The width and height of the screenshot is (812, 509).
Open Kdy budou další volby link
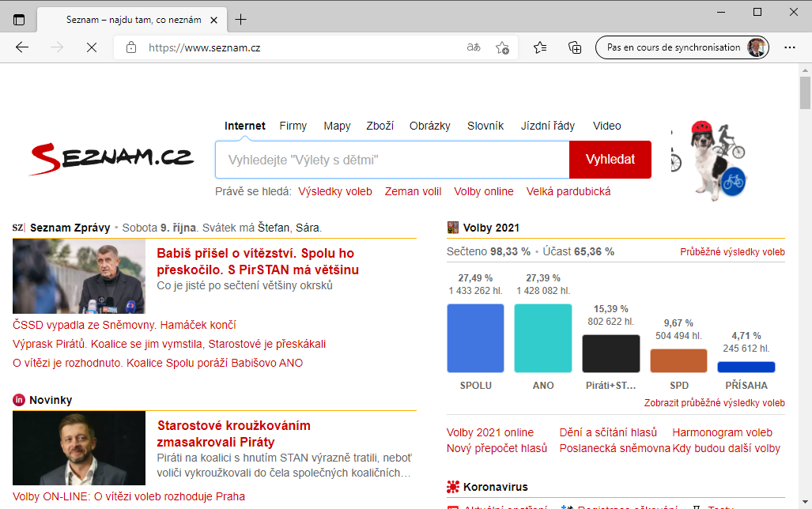coord(726,448)
